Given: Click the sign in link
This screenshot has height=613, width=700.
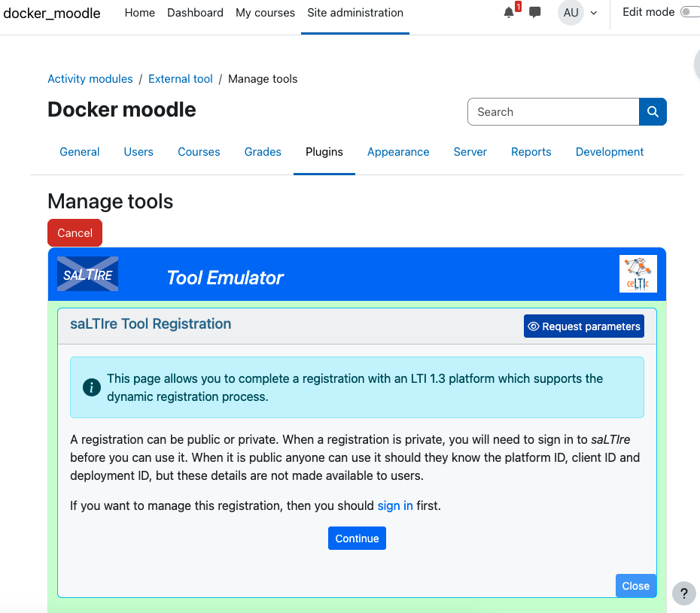Looking at the screenshot, I should [x=395, y=505].
